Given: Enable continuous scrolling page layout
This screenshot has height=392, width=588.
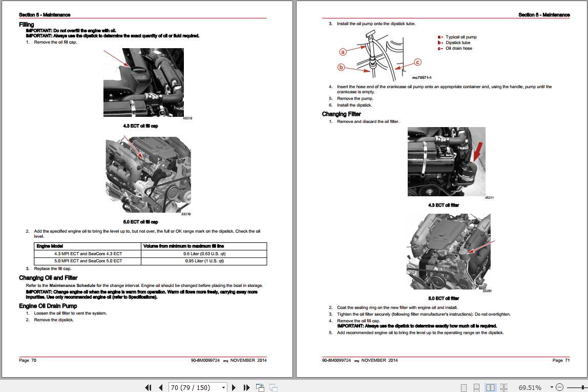Looking at the screenshot, I should [x=477, y=387].
